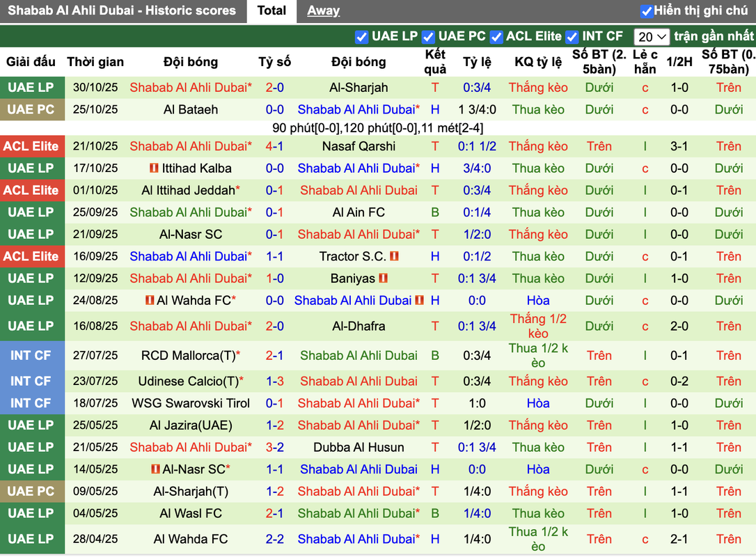Open WSG Swarovski Tirol team link
Screen dimensions: 756x557
(191, 404)
